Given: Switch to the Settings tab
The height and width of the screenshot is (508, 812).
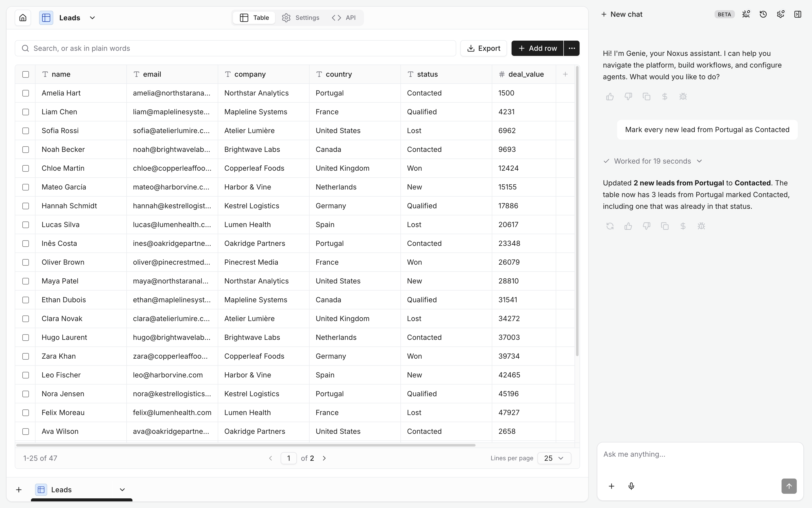Looking at the screenshot, I should [300, 18].
